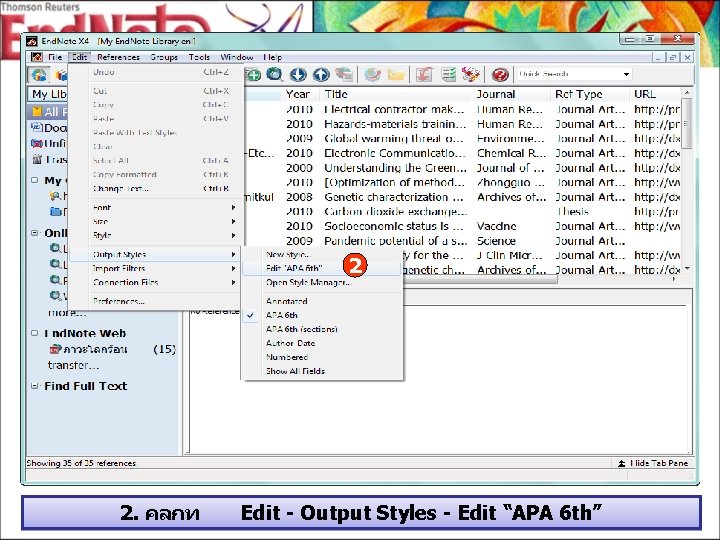Select reference "Genetic characterization ..." from 2008
Viewport: 720px width, 540px height.
464,197
